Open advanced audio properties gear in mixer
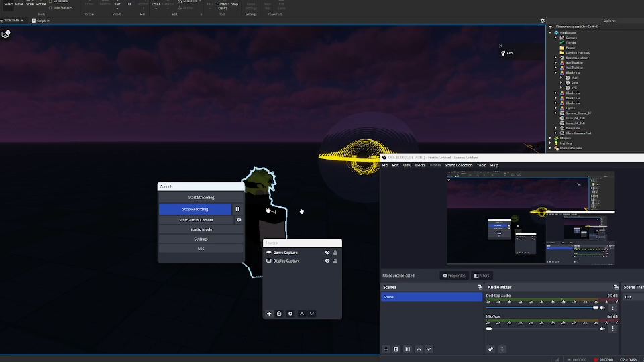This screenshot has width=644, height=362. (x=490, y=349)
